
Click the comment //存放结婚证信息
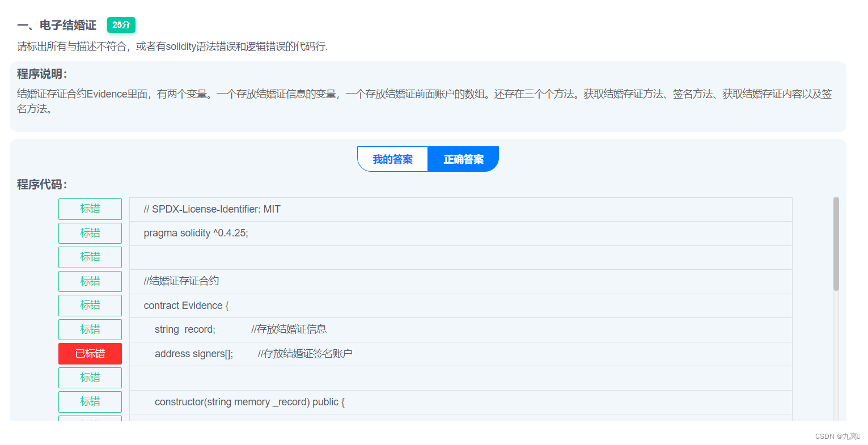point(289,329)
